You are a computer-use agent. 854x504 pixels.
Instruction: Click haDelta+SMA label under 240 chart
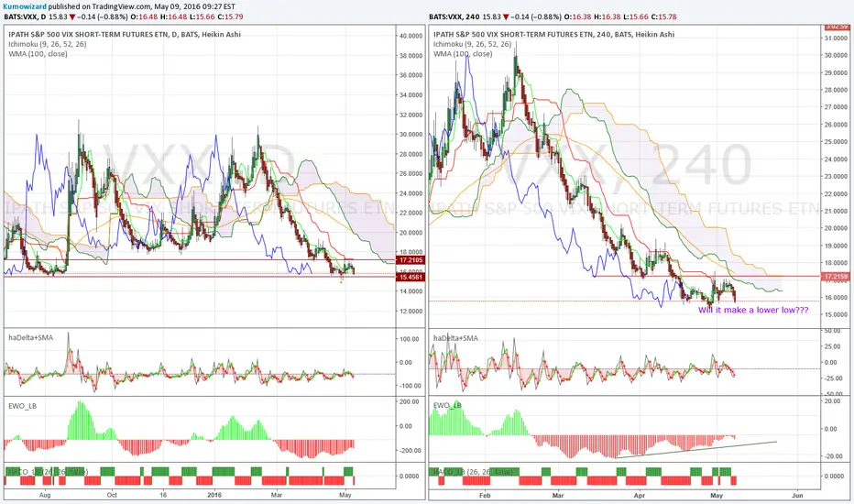456,338
